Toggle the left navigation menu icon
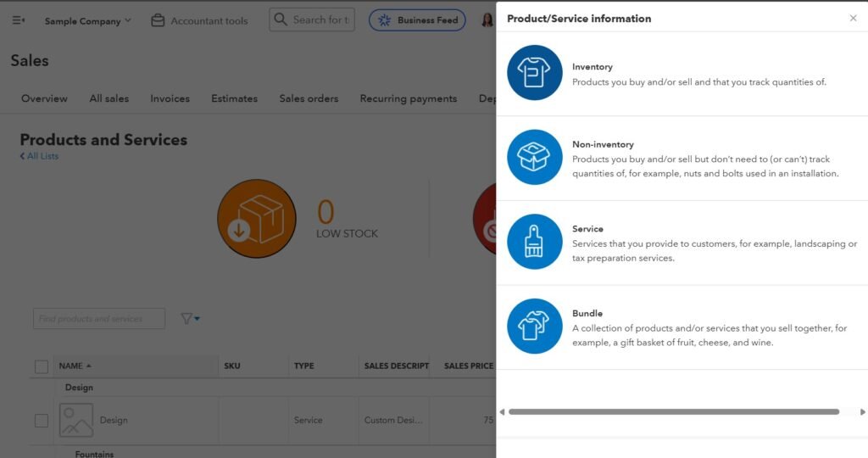 pos(19,20)
